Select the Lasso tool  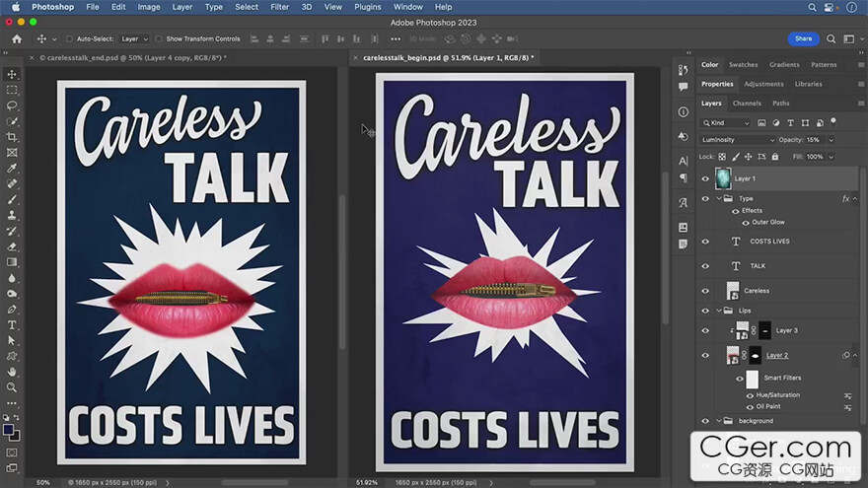click(x=12, y=105)
